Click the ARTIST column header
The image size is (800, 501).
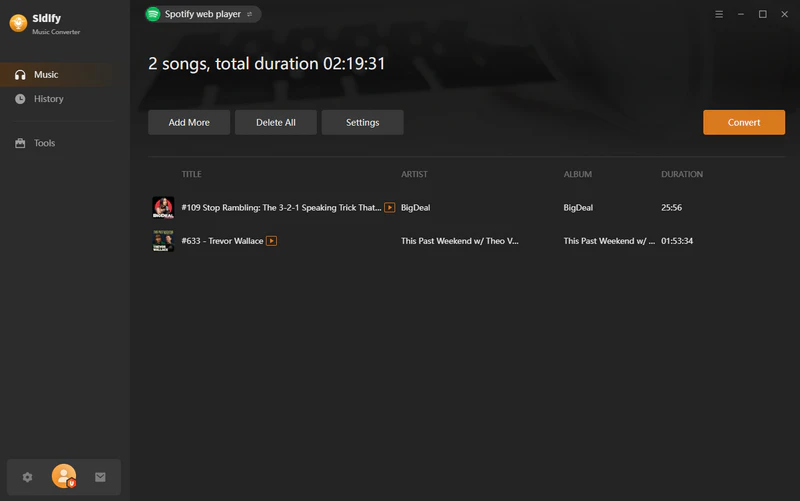tap(414, 174)
